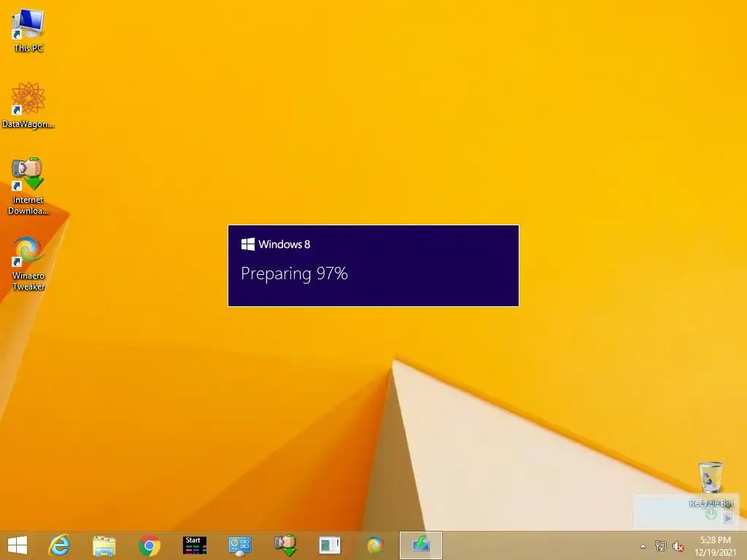The height and width of the screenshot is (560, 747).
Task: Click the faded play arrow in floating panel
Action: pyautogui.click(x=727, y=518)
